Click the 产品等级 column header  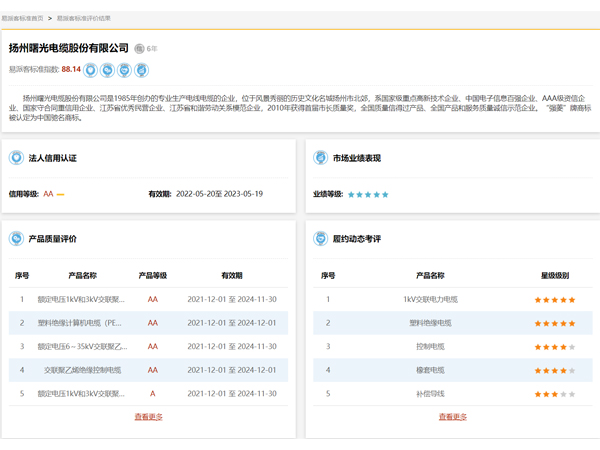[153, 276]
